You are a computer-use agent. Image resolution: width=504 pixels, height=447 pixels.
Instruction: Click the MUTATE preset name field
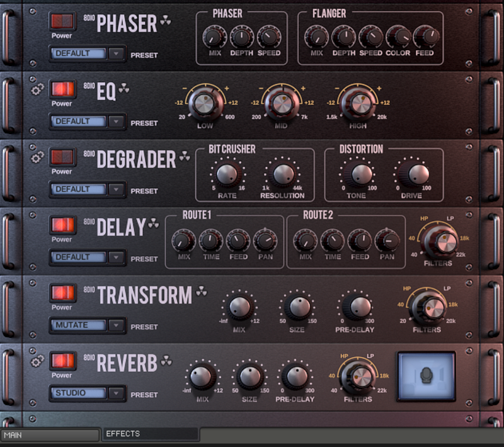click(x=79, y=325)
